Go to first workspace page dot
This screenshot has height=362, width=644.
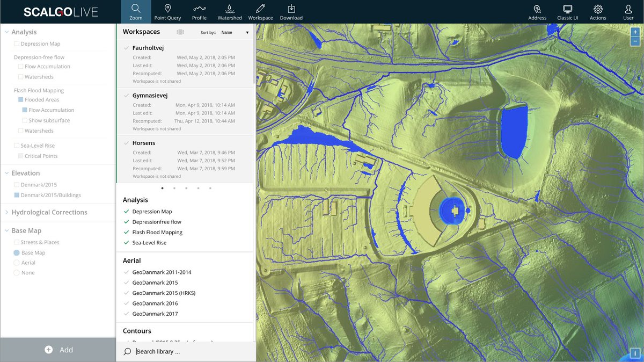[x=162, y=188]
